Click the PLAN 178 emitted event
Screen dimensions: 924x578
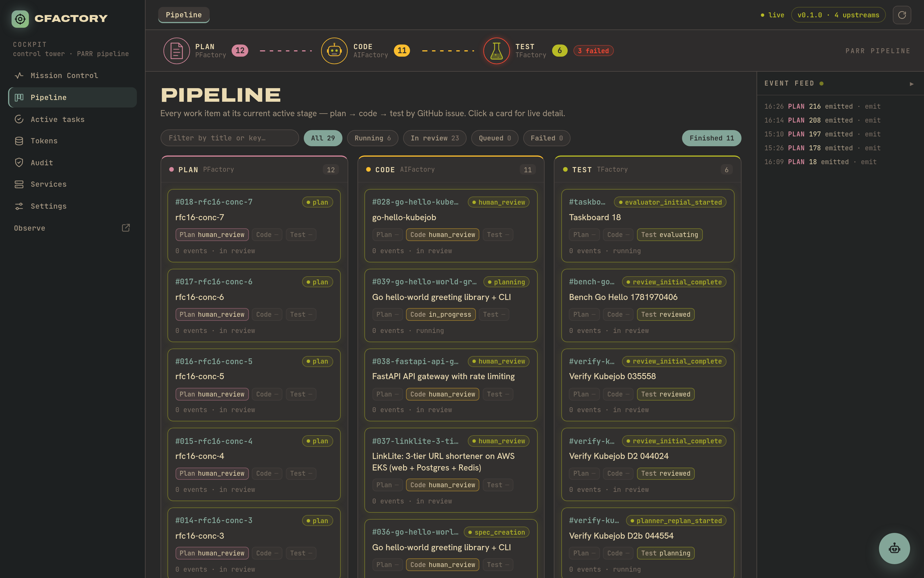click(x=822, y=148)
